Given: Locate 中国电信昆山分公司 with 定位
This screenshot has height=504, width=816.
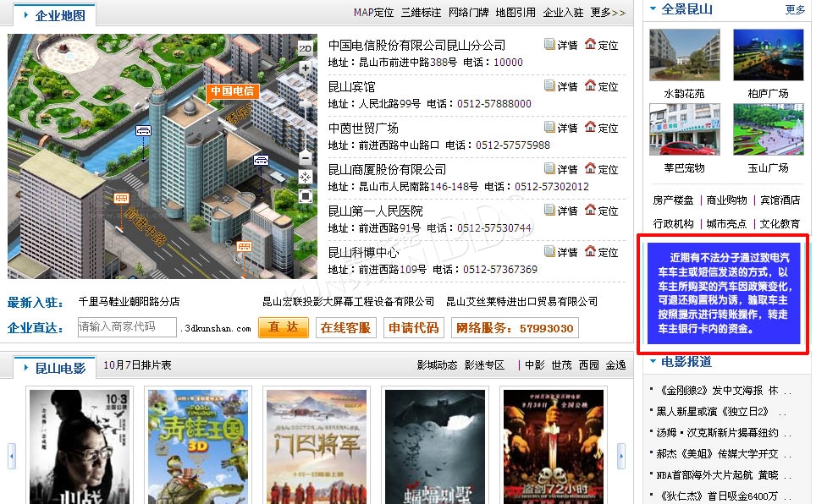Looking at the screenshot, I should tap(602, 46).
